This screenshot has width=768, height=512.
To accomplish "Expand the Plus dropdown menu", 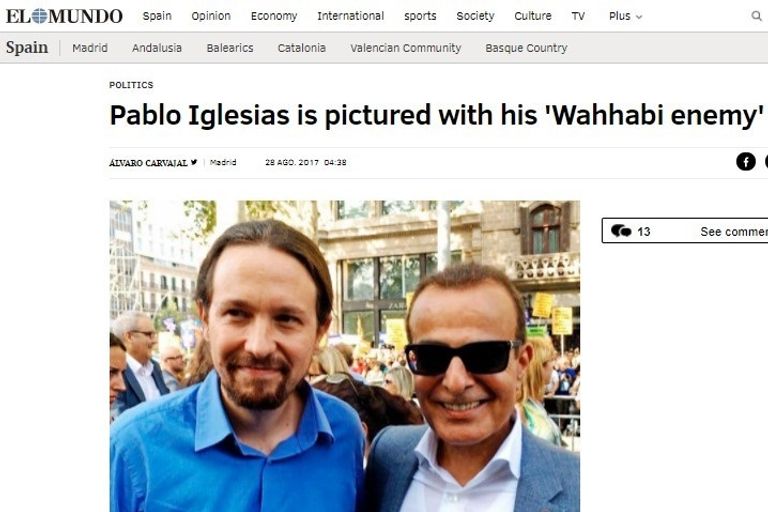I will click(625, 16).
